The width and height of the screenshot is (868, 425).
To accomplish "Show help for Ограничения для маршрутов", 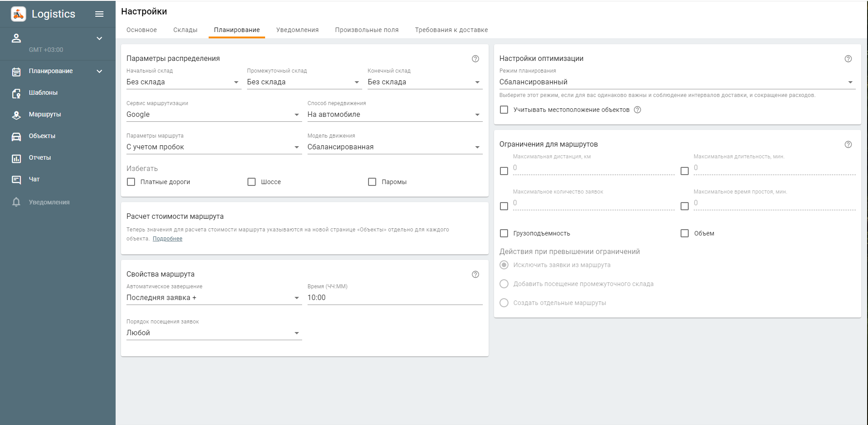I will [x=848, y=144].
